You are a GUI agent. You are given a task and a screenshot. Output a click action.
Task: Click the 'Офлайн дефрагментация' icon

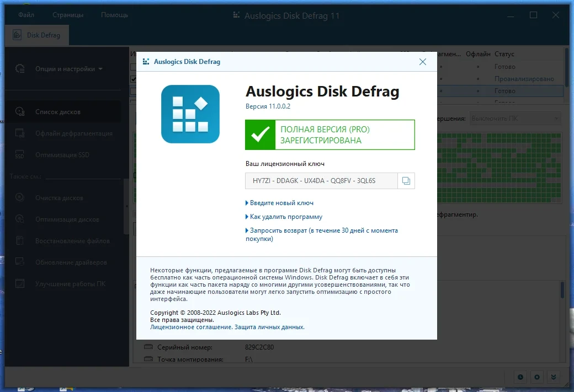coord(20,133)
